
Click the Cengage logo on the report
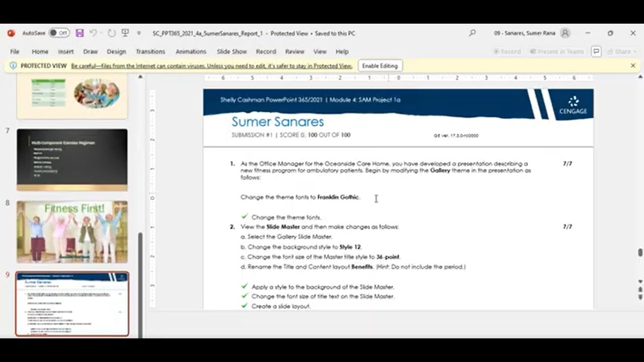[573, 105]
